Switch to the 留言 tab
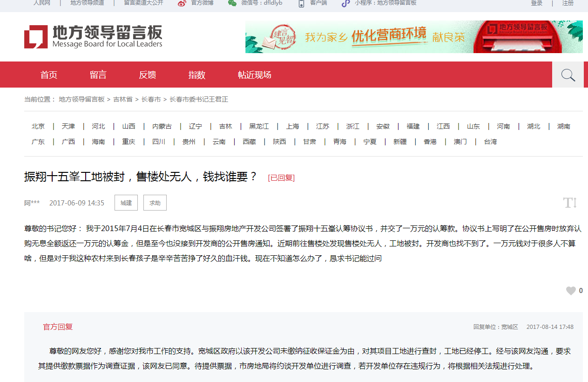The width and height of the screenshot is (588, 382). (x=98, y=75)
